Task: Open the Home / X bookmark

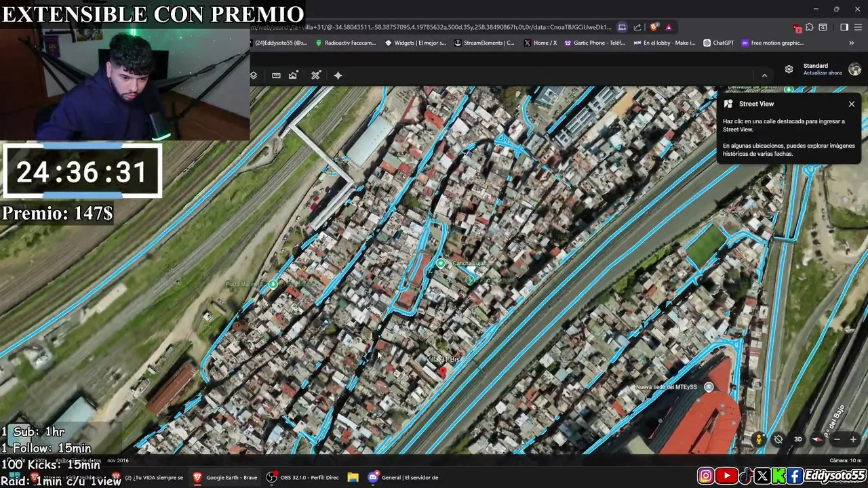Action: 540,43
